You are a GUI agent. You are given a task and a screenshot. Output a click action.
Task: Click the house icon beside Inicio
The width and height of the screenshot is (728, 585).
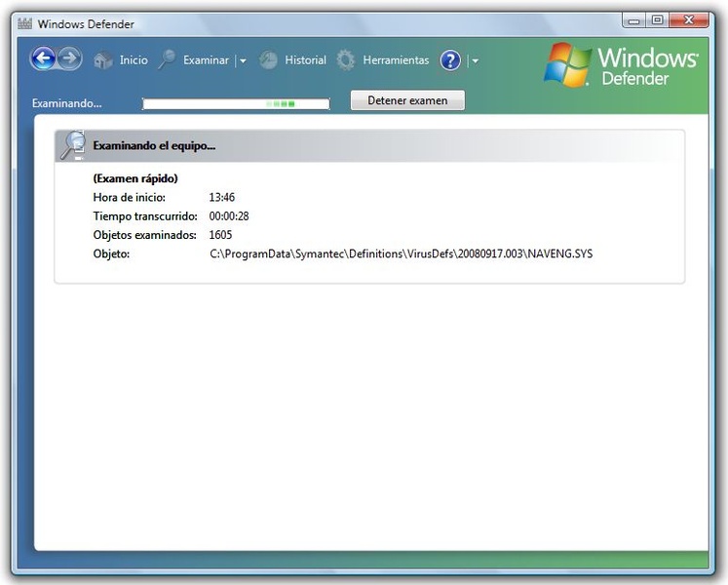pyautogui.click(x=103, y=60)
